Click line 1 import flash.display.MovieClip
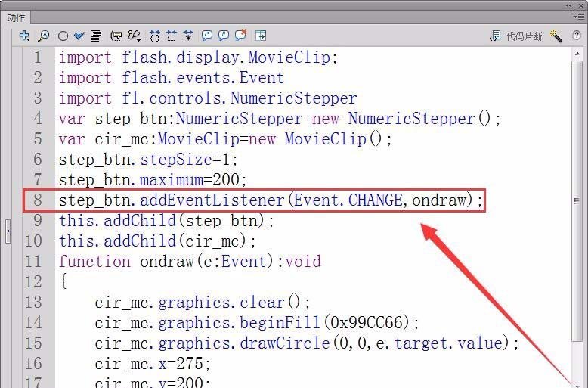Viewport: 588px width, 388px height. click(198, 57)
